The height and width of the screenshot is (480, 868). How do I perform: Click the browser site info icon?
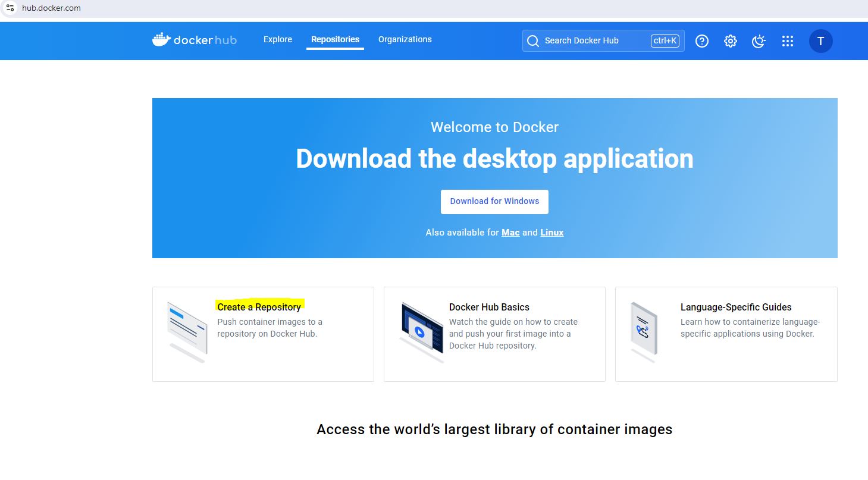click(10, 8)
